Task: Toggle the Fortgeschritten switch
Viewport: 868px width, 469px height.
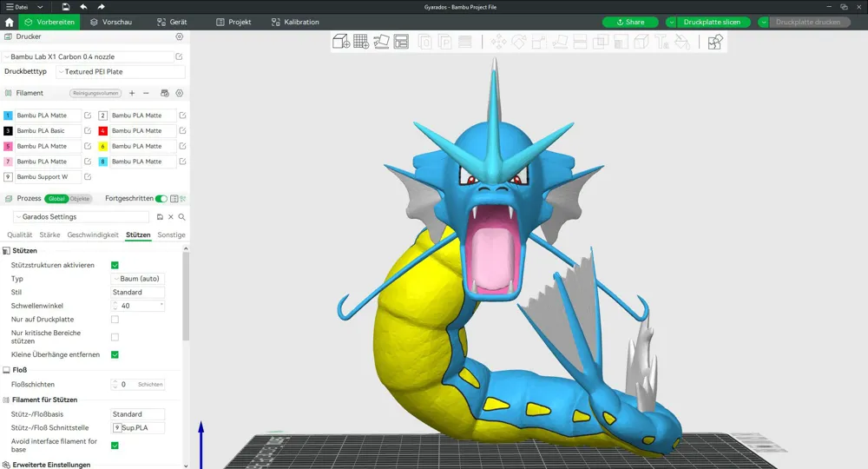Action: click(161, 198)
